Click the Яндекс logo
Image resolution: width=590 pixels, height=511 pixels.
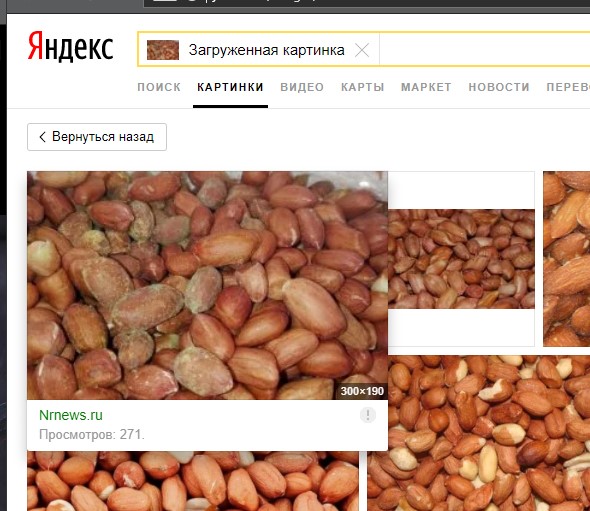coord(70,47)
